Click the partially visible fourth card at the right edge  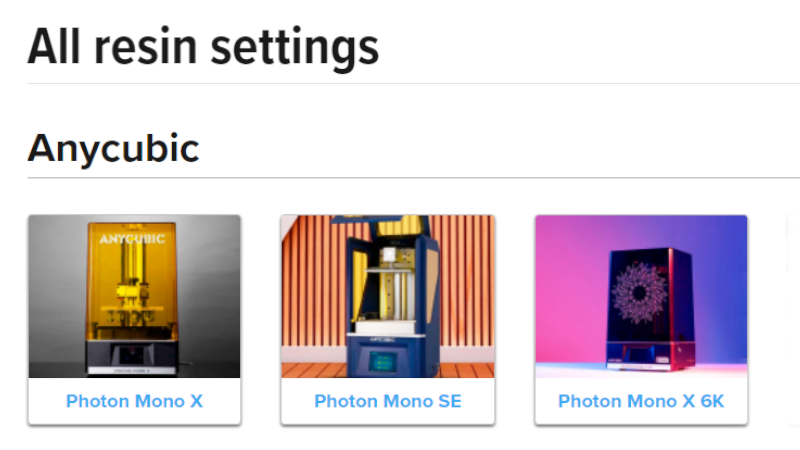793,320
